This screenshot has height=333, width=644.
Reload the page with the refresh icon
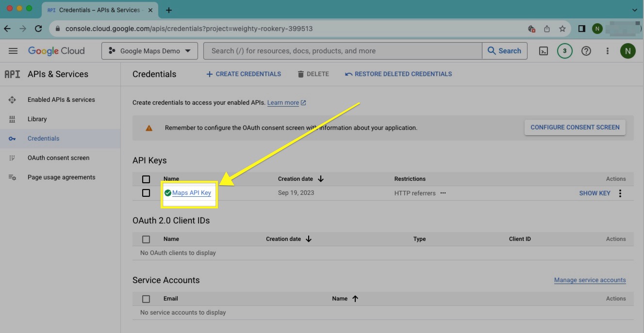(38, 29)
